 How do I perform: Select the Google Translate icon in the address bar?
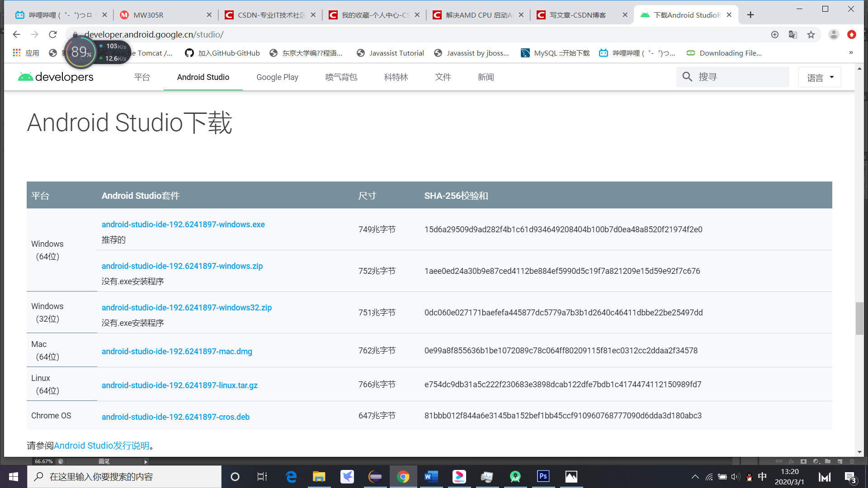tap(793, 34)
